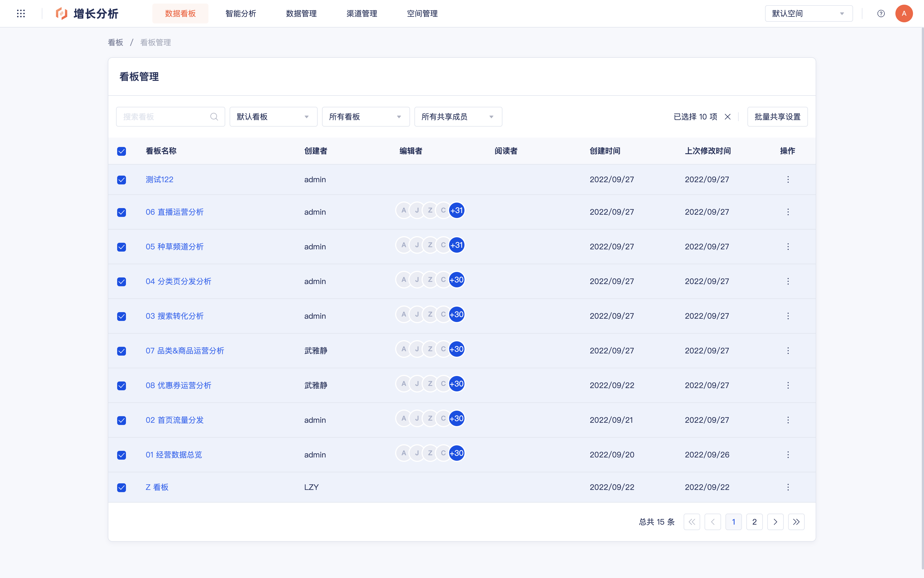Click the first page double arrow

click(x=692, y=522)
